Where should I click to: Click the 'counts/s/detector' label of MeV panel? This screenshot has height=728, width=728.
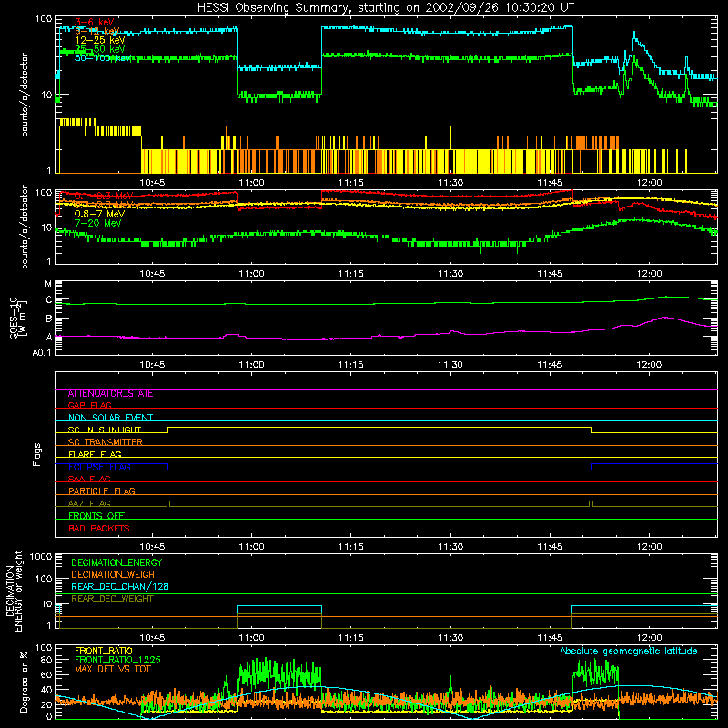click(25, 227)
